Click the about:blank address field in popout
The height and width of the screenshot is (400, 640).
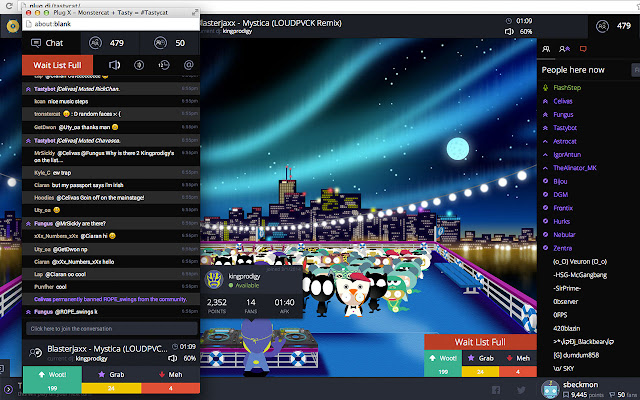pos(111,24)
